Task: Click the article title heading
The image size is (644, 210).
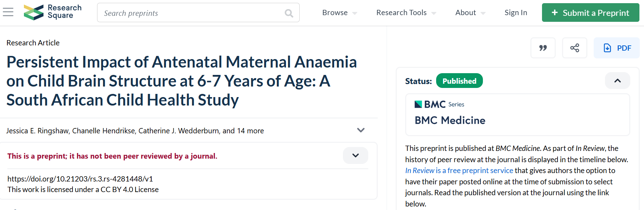Action: pyautogui.click(x=181, y=81)
